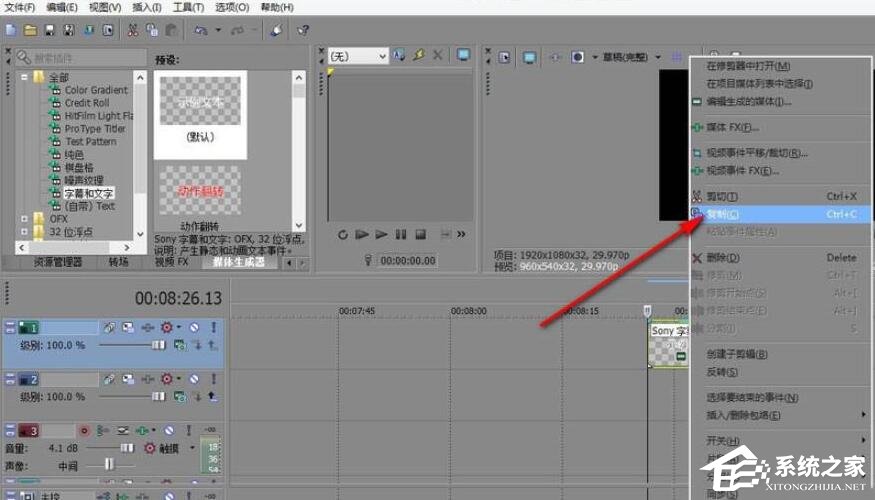Click the generated media icon on timeline clip
875x500 pixels.
coord(681,356)
